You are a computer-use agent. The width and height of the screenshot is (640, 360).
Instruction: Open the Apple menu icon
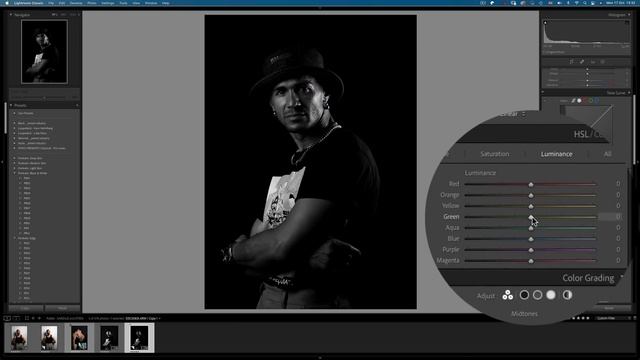point(7,3)
